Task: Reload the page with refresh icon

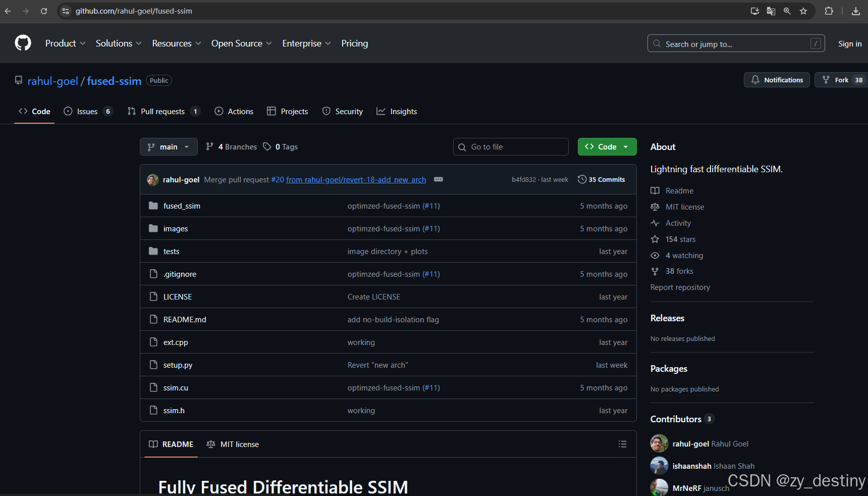Action: click(44, 11)
